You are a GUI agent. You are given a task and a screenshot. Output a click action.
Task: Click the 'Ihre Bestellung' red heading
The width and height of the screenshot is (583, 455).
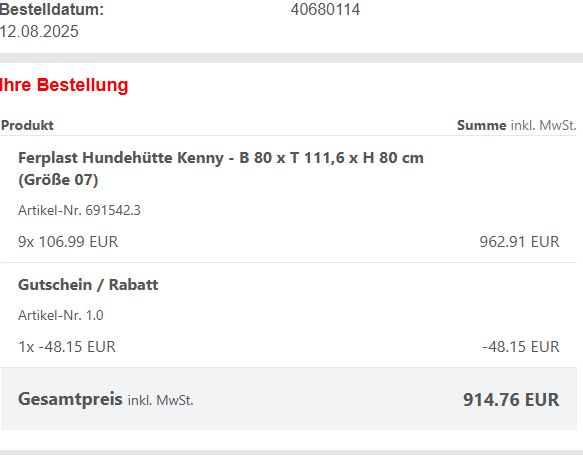[x=64, y=85]
